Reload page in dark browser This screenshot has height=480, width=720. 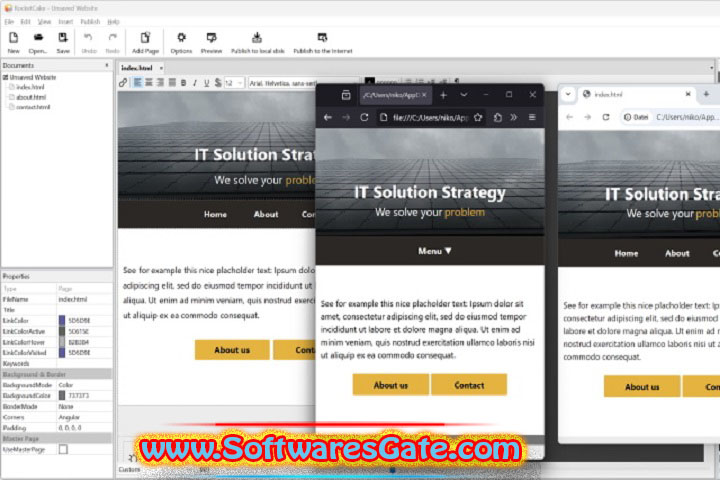(364, 118)
